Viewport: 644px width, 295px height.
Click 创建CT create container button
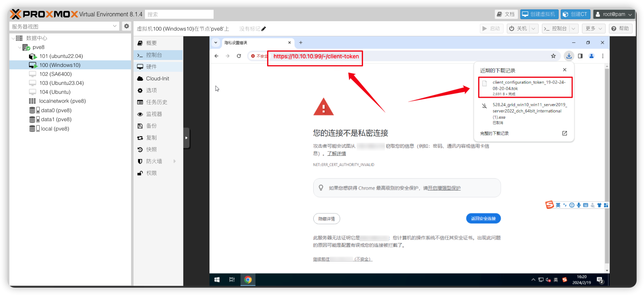[575, 14]
